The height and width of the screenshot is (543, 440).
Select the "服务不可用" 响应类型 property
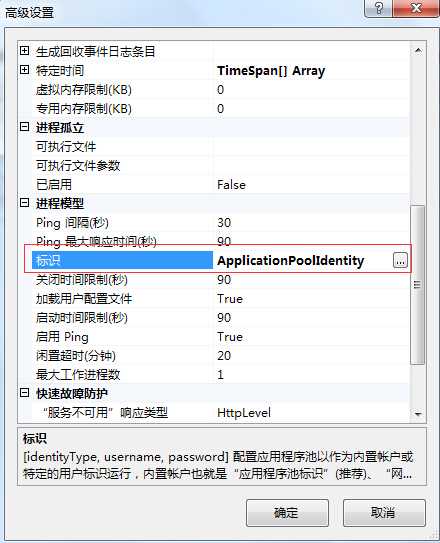coord(105,412)
